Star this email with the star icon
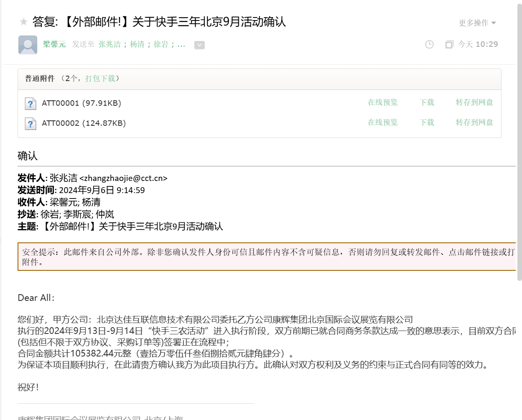Image resolution: width=522 pixels, height=420 pixels. [24, 22]
